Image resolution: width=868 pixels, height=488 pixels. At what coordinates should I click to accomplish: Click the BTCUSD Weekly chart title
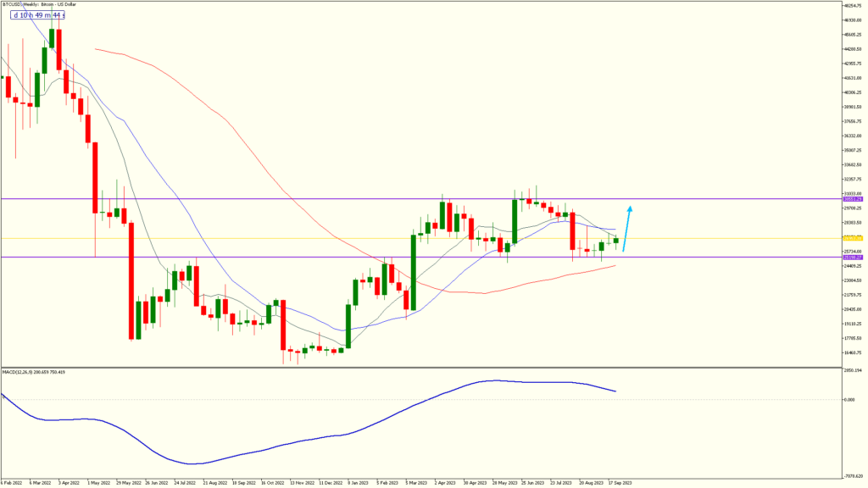pyautogui.click(x=38, y=4)
